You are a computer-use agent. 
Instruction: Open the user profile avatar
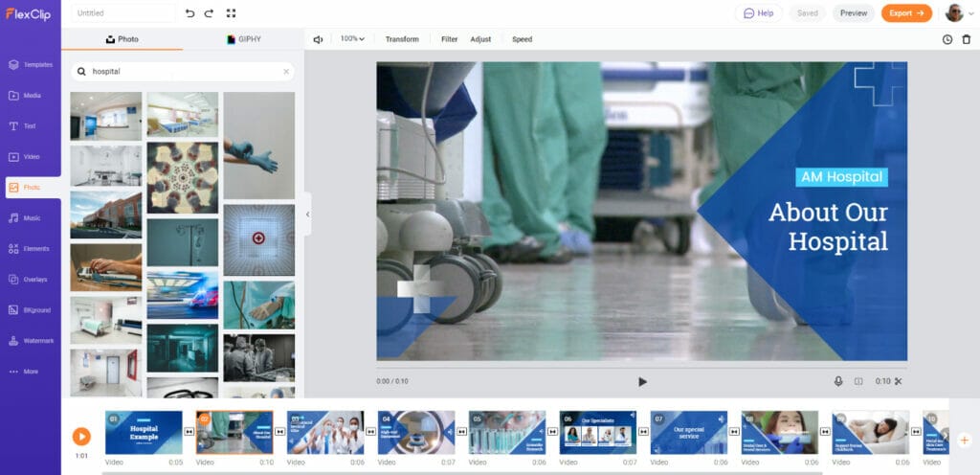[954, 13]
